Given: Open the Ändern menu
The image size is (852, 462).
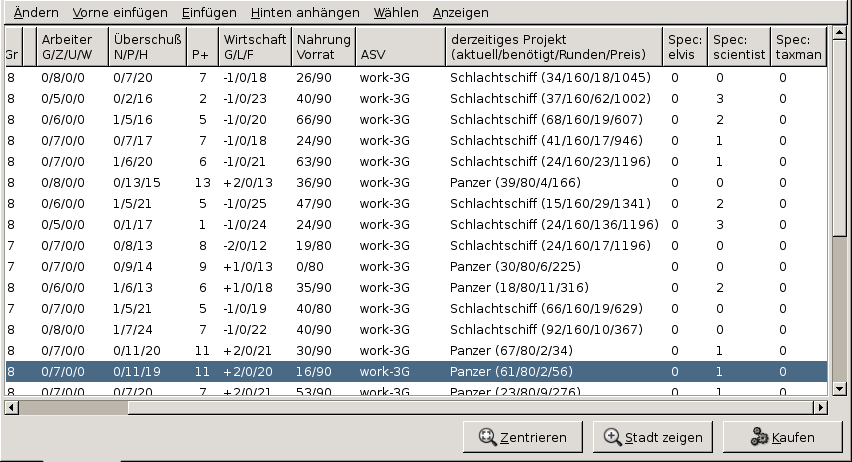Looking at the screenshot, I should click(36, 13).
